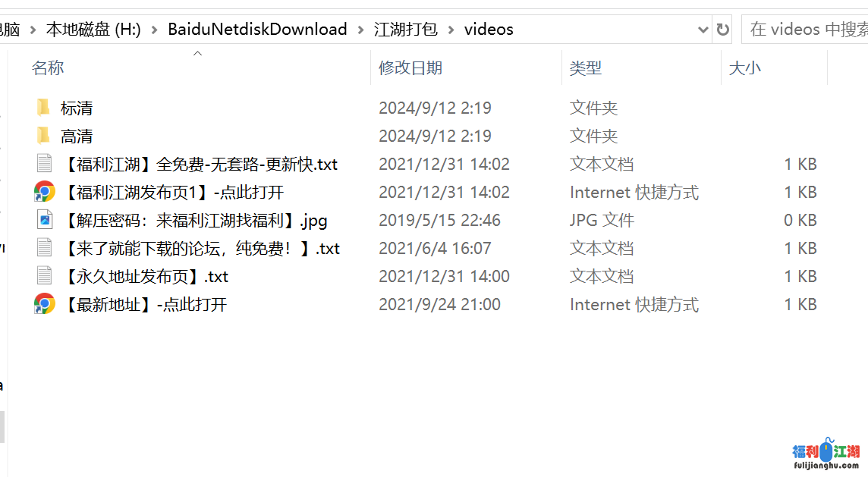Viewport: 868px width, 477px height.
Task: Refresh the videos folder view
Action: 722,30
